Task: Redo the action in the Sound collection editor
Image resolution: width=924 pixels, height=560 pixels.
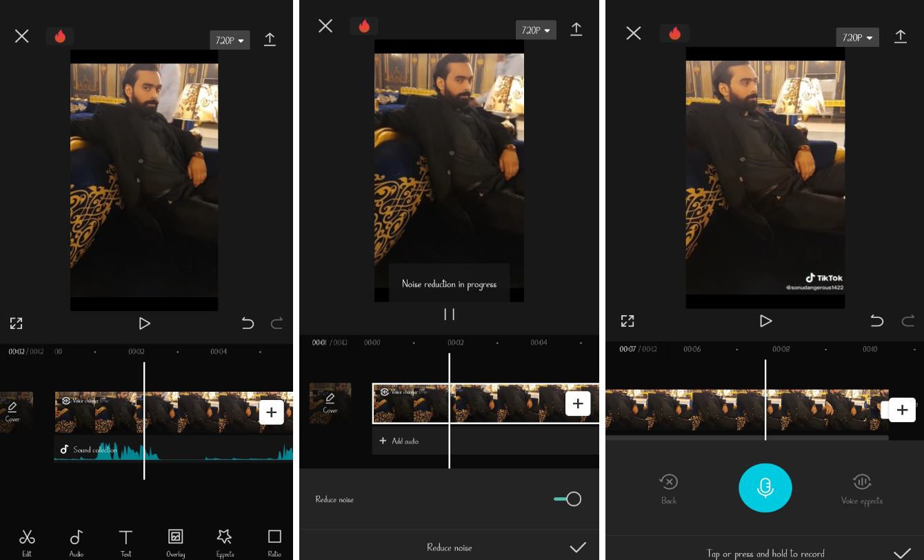Action: click(x=277, y=323)
